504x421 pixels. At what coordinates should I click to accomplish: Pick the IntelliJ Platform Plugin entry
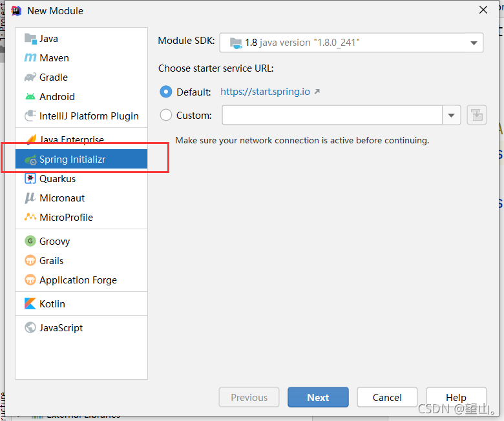pos(81,116)
